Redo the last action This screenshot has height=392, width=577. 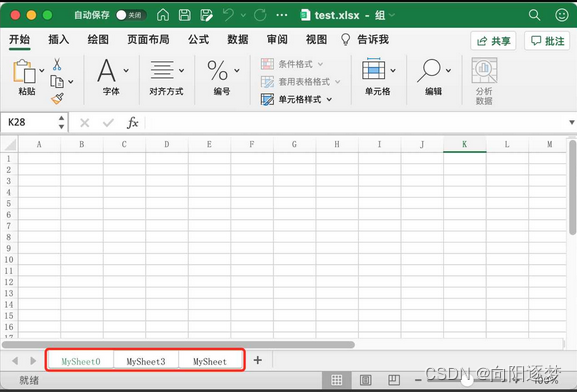(x=260, y=15)
